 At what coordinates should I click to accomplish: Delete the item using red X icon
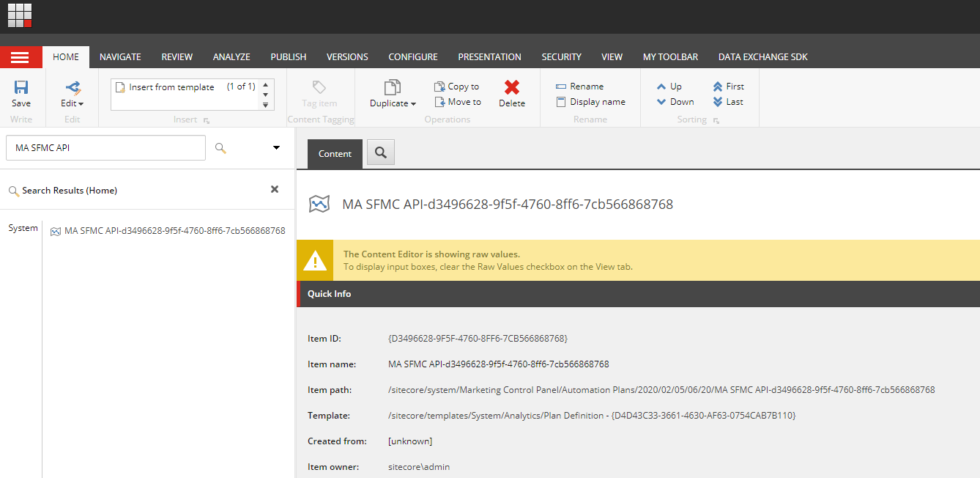click(511, 88)
